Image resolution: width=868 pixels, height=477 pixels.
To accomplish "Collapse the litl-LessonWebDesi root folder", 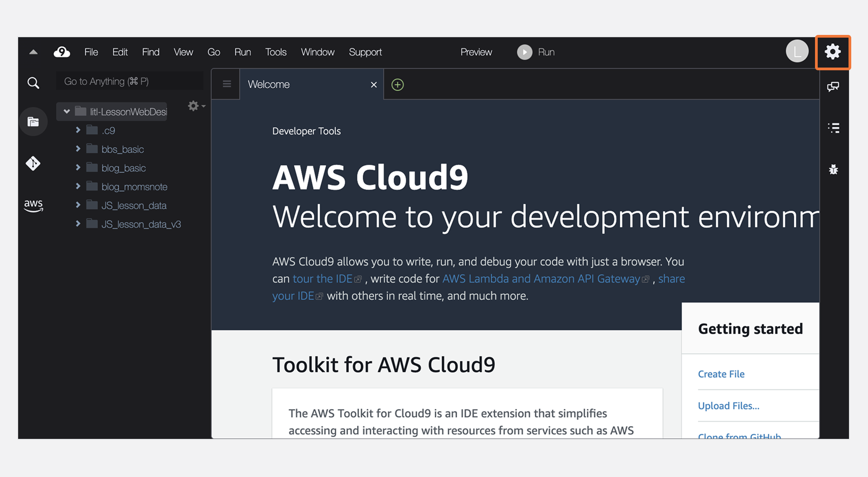I will pyautogui.click(x=67, y=112).
